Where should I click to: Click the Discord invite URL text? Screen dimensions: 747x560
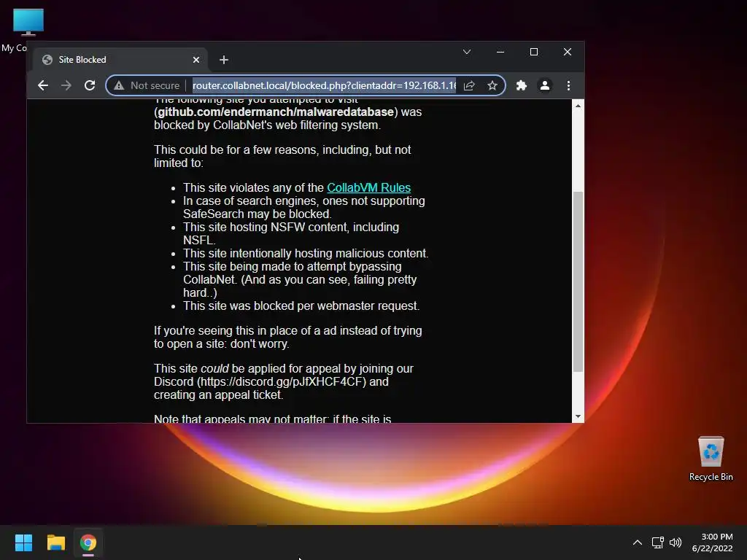(x=283, y=382)
